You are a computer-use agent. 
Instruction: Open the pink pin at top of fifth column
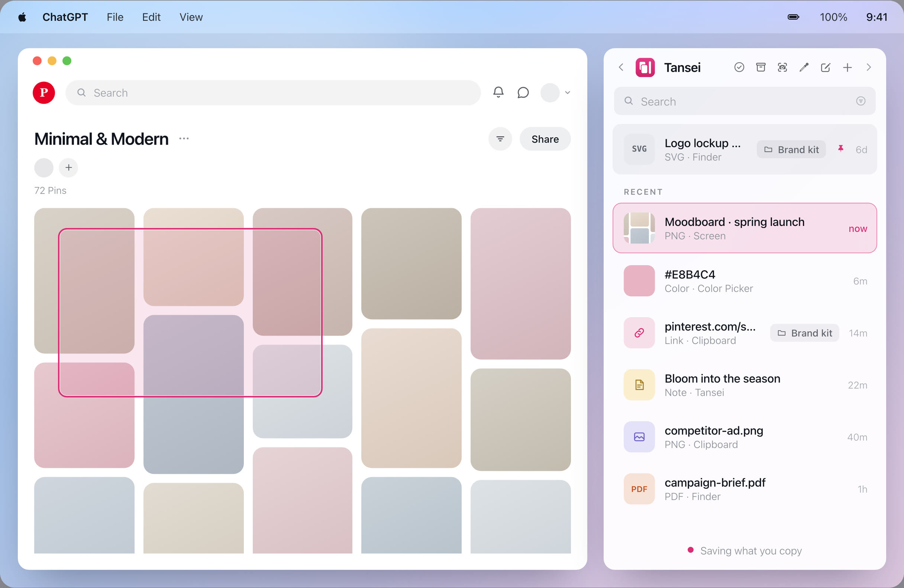tap(520, 283)
